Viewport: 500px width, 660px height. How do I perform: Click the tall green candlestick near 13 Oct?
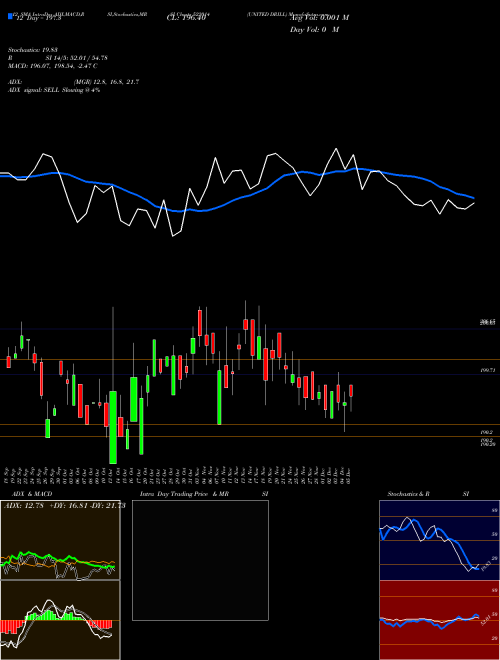(113, 427)
